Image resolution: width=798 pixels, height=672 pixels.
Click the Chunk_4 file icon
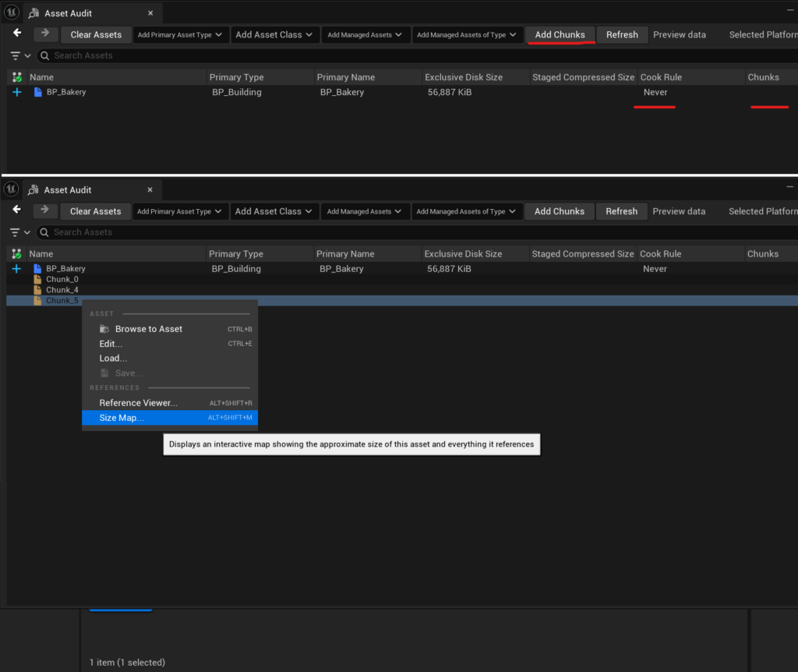[x=37, y=290]
